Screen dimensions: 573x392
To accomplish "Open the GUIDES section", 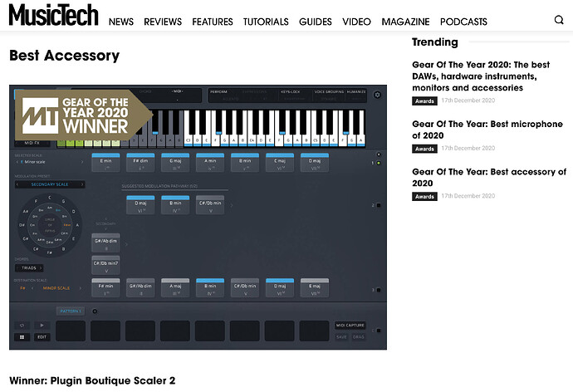I will click(316, 22).
